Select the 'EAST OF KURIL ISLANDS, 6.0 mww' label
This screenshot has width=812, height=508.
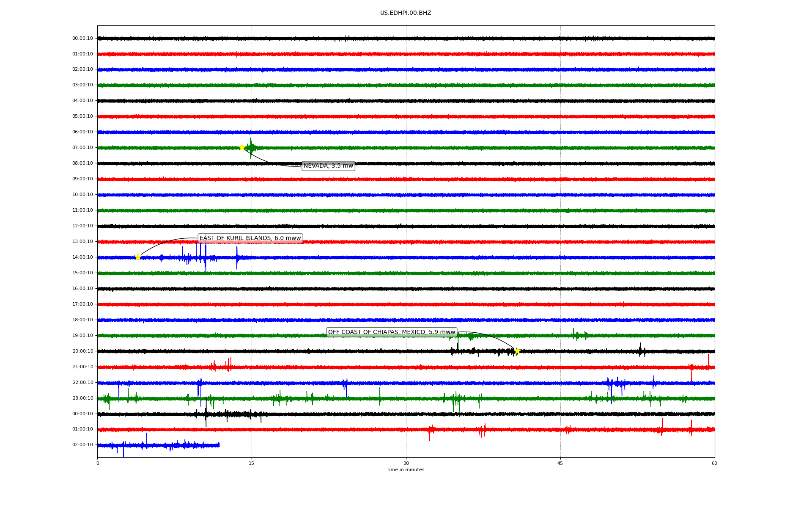tap(250, 238)
